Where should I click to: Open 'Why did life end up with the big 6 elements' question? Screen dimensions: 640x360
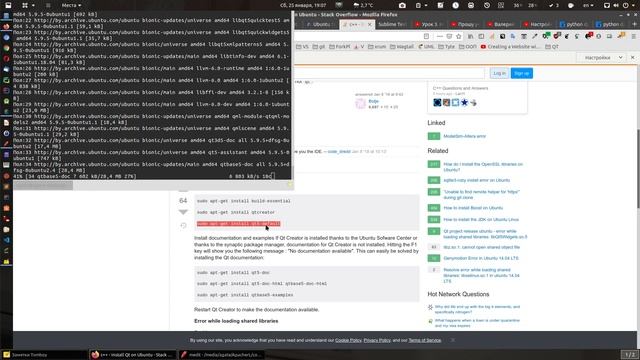477,309
